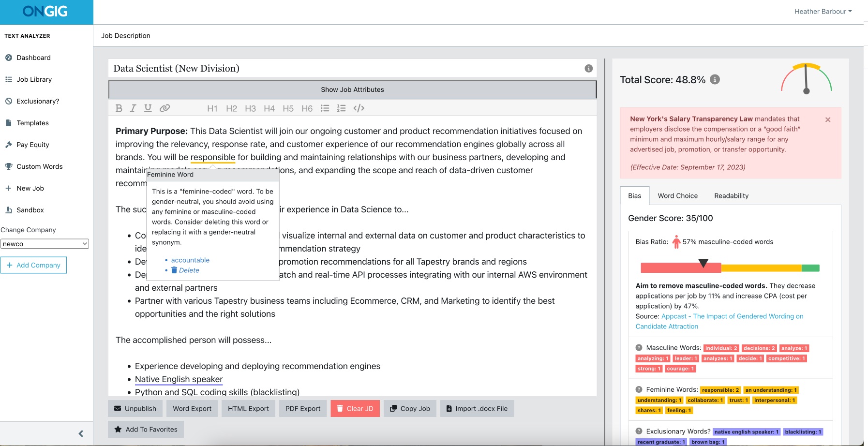Click Delete in the Feminine Word popup
This screenshot has width=868, height=446.
pos(185,270)
